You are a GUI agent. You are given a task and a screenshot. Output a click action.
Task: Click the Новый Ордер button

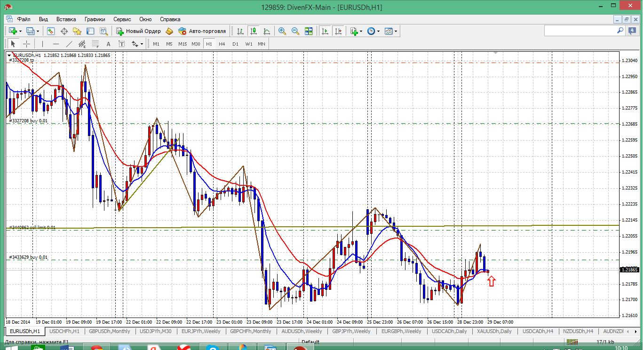[x=139, y=31]
